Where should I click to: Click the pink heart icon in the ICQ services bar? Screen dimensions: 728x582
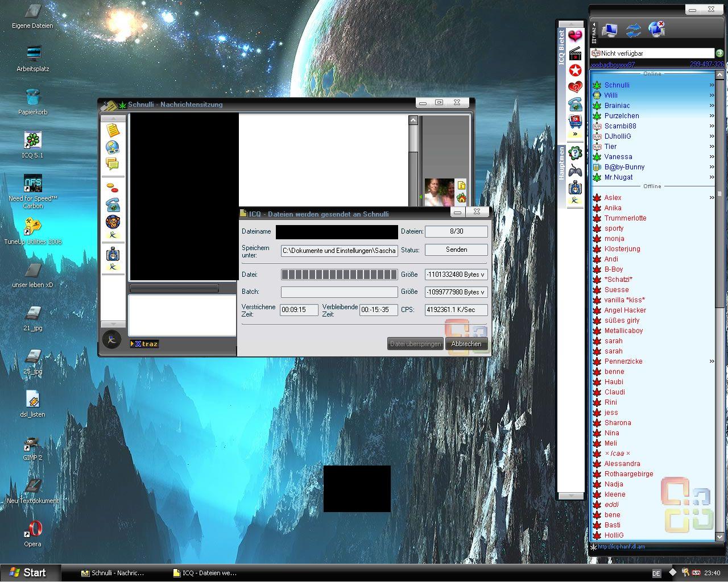click(575, 36)
